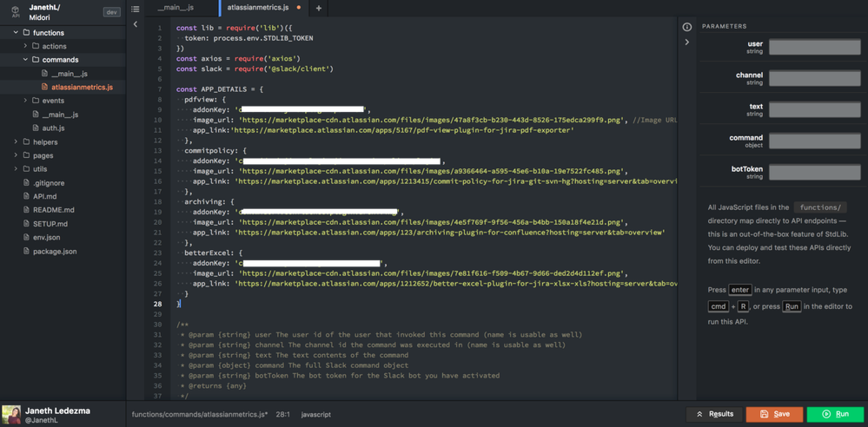Click the green Run button
This screenshot has height=427, width=868.
[835, 414]
